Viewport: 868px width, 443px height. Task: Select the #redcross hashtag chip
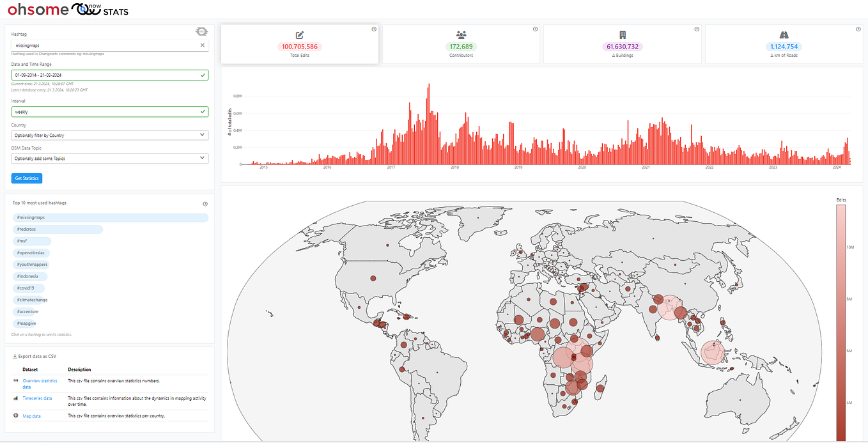27,229
